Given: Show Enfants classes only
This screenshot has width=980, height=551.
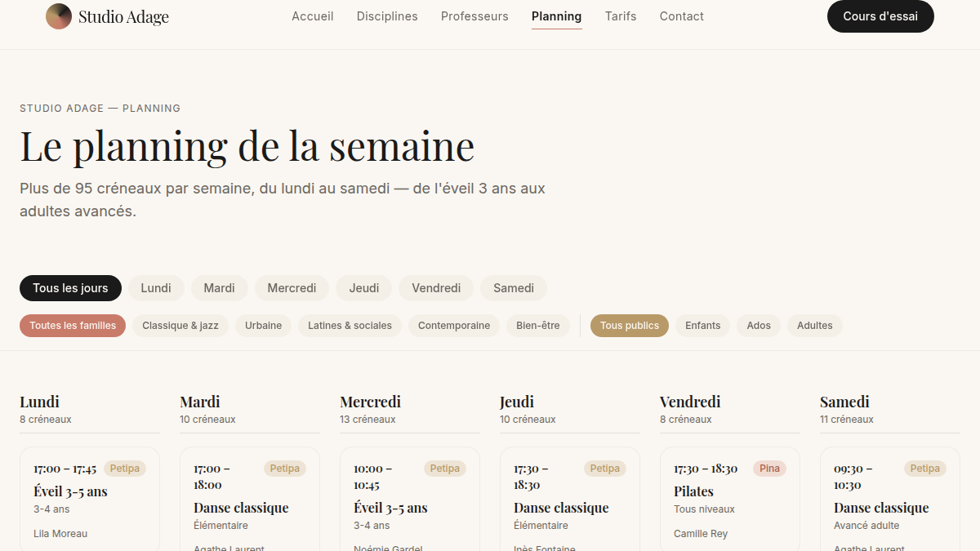Looking at the screenshot, I should coord(703,326).
